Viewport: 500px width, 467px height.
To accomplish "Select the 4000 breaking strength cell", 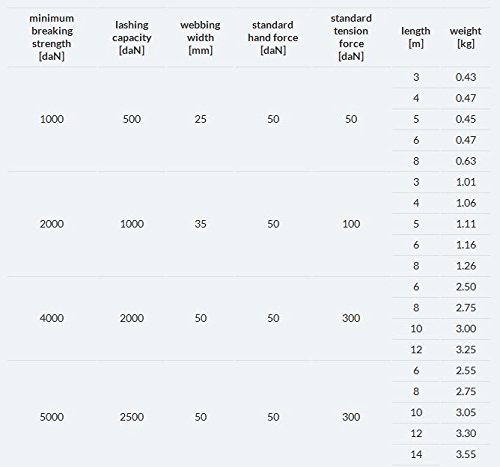I will point(52,318).
